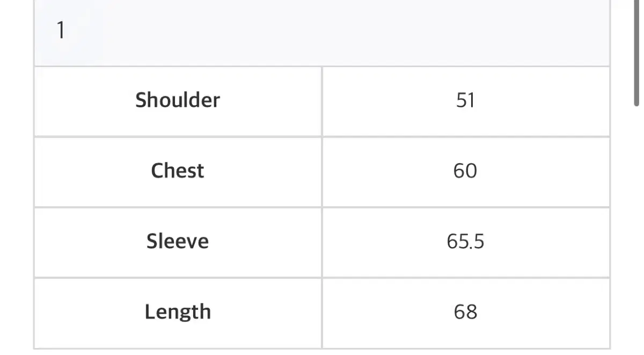
Task: Tap the bold Chest text
Action: (x=178, y=171)
